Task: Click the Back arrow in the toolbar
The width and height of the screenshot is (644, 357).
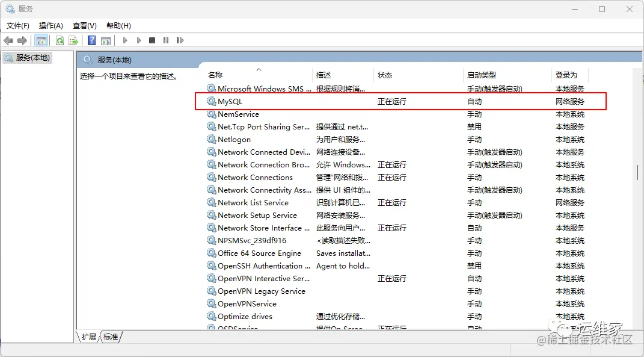Action: pyautogui.click(x=8, y=40)
